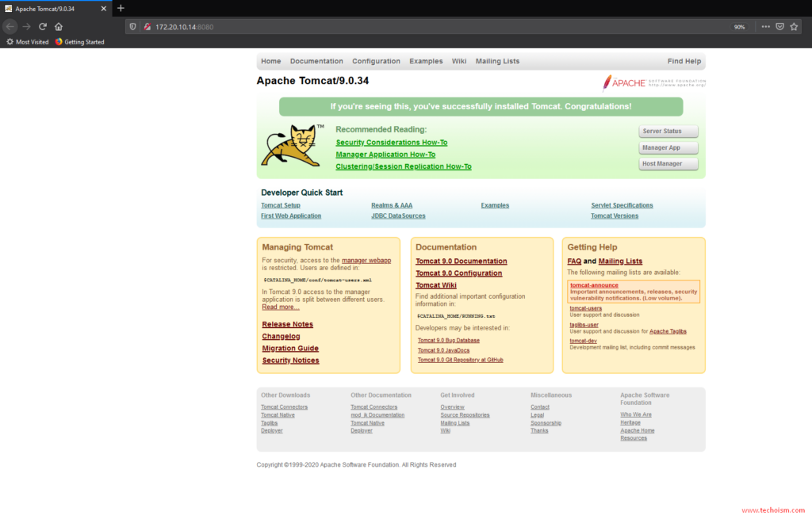
Task: Close the Apache Tomcat/9.0.34 tab
Action: [x=104, y=9]
